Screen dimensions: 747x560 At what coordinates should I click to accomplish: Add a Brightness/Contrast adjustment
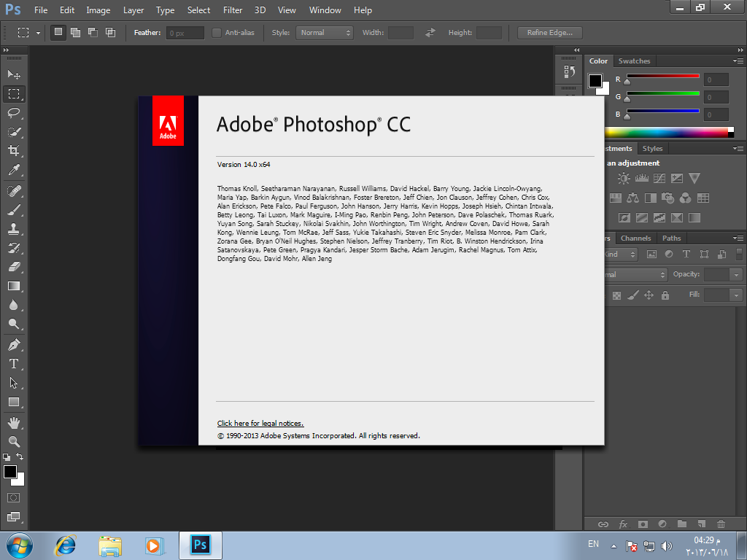point(624,179)
